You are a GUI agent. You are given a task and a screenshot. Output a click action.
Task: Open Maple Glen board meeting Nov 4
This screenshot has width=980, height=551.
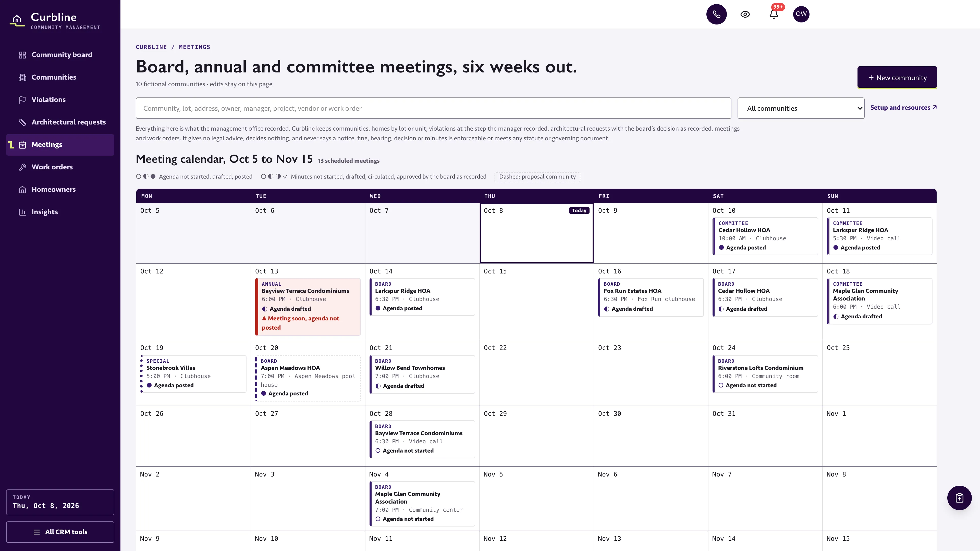(x=422, y=504)
